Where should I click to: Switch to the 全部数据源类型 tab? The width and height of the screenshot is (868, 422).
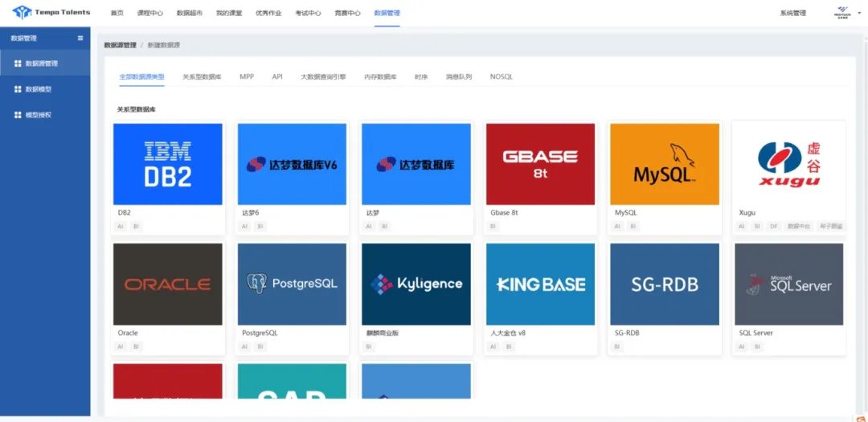coord(141,77)
